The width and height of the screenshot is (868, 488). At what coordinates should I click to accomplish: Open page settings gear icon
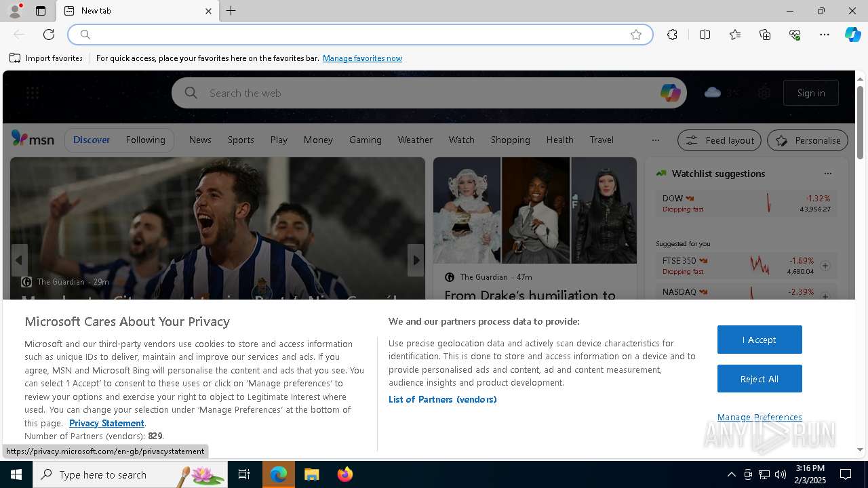pyautogui.click(x=764, y=93)
